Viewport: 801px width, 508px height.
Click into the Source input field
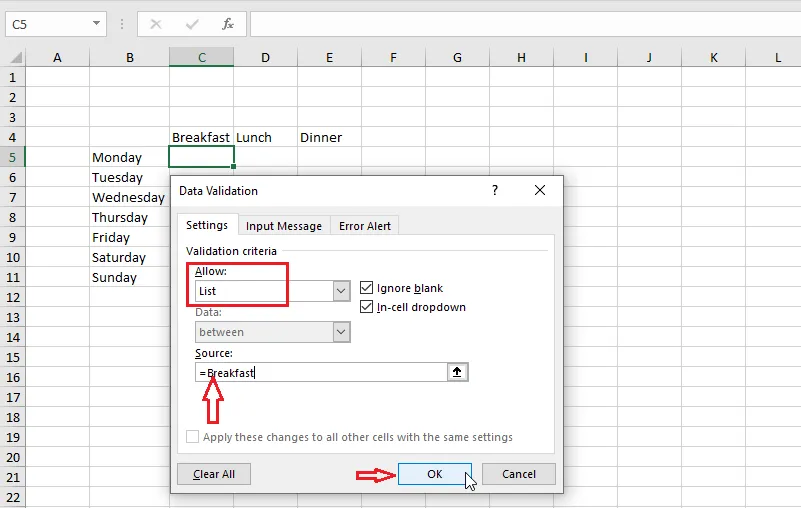coord(321,372)
